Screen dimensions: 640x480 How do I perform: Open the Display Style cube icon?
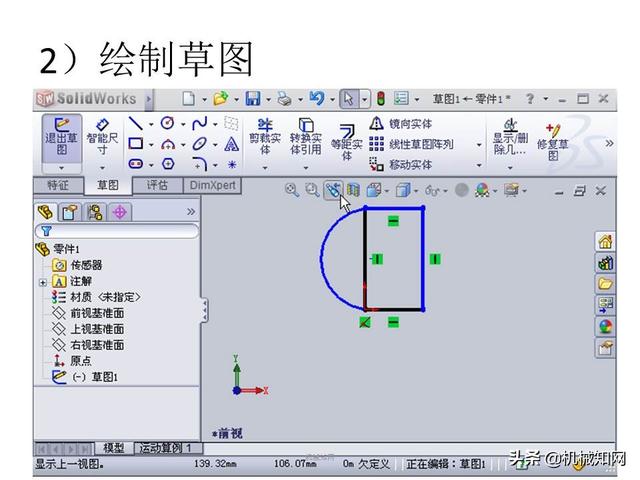(x=403, y=190)
